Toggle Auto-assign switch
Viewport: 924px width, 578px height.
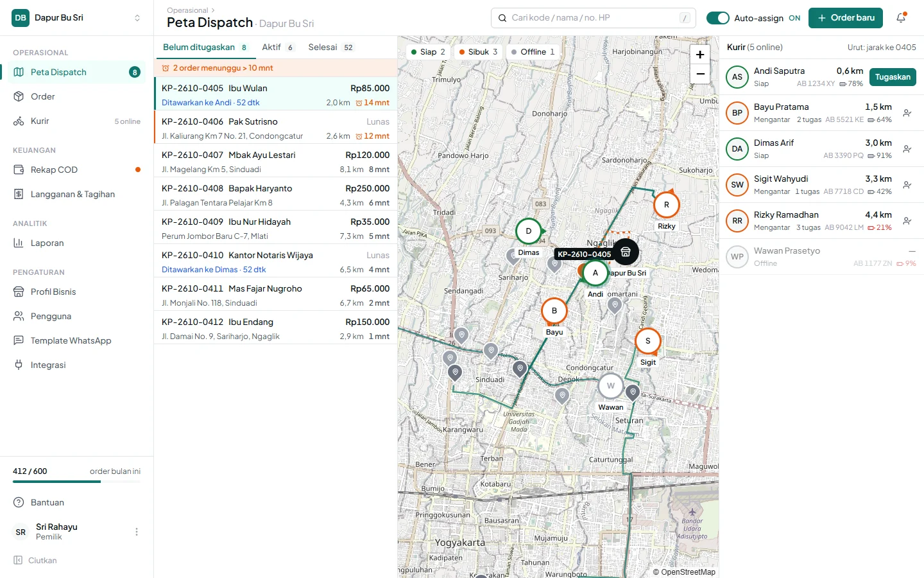(717, 18)
